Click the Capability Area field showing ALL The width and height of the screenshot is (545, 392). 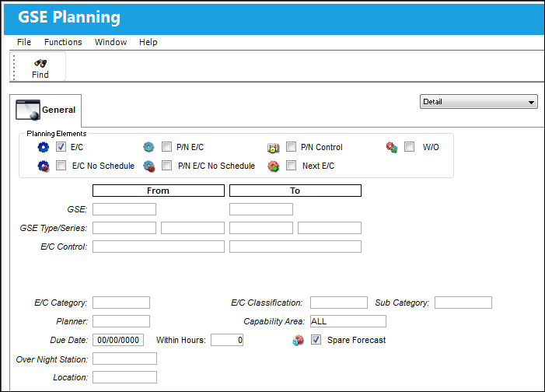pos(348,321)
